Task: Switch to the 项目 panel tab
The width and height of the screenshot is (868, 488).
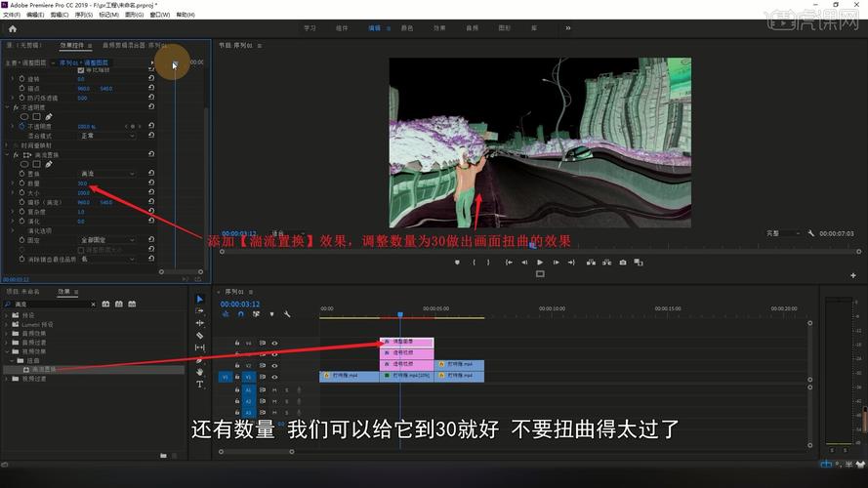Action: pos(22,292)
